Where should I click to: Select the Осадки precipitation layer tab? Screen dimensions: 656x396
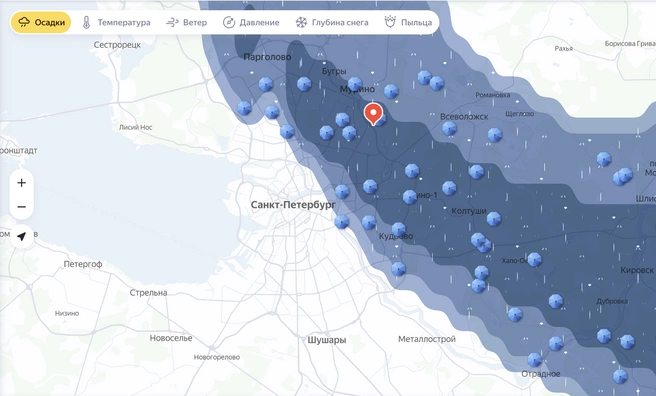click(41, 22)
